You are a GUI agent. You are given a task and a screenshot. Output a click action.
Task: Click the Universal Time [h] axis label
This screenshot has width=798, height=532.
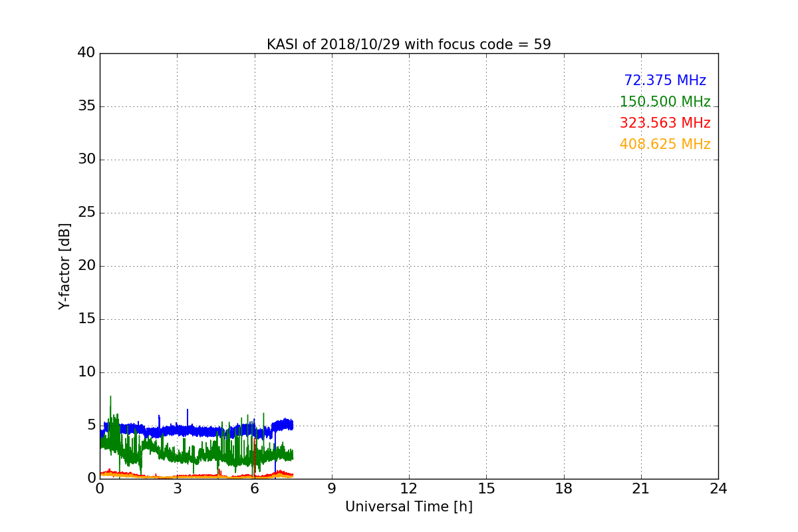tap(408, 507)
